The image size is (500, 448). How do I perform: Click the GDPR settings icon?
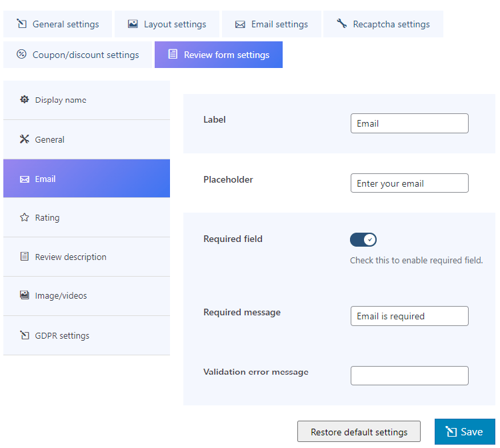pos(25,335)
